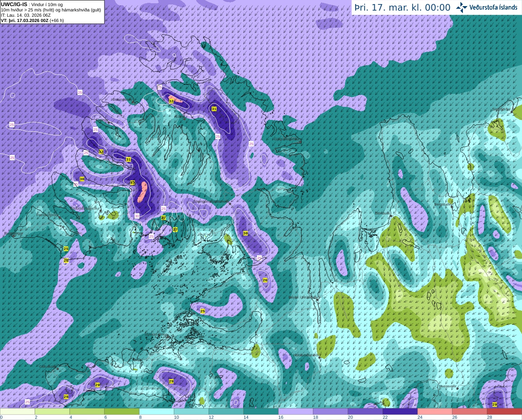
Task: Click the legend tick label 24
Action: [x=420, y=417]
